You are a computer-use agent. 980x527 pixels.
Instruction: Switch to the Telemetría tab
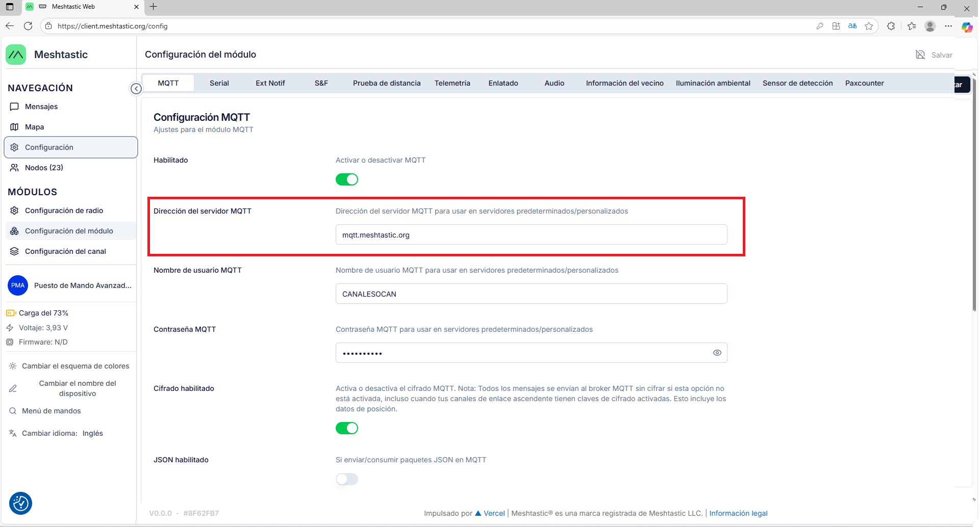(x=452, y=83)
